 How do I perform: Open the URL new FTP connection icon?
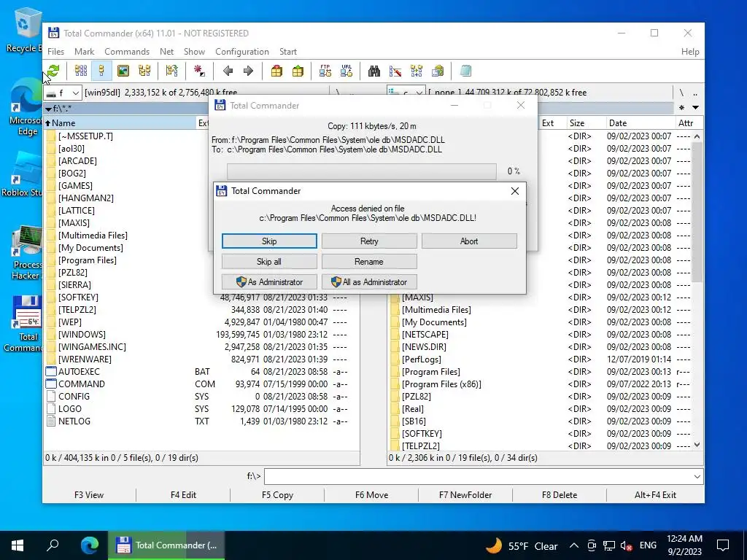coord(347,71)
